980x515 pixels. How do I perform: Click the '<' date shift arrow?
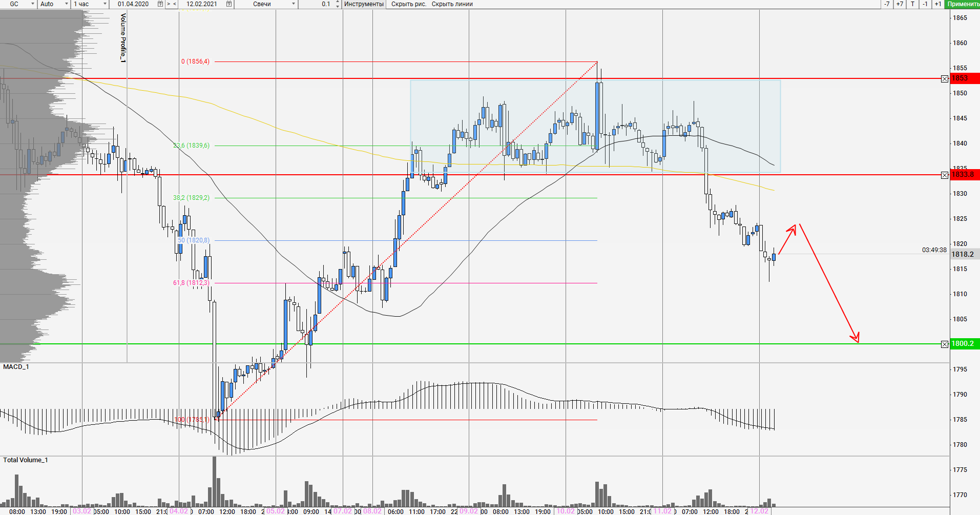point(175,4)
